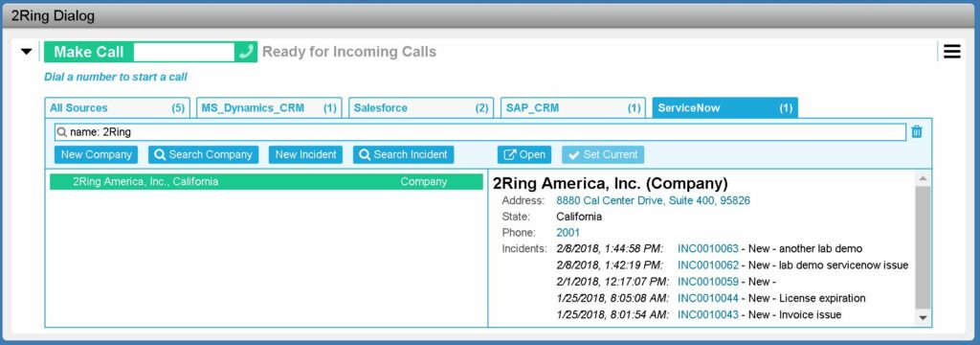Click the New Incident button
This screenshot has width=980, height=345.
pos(305,154)
